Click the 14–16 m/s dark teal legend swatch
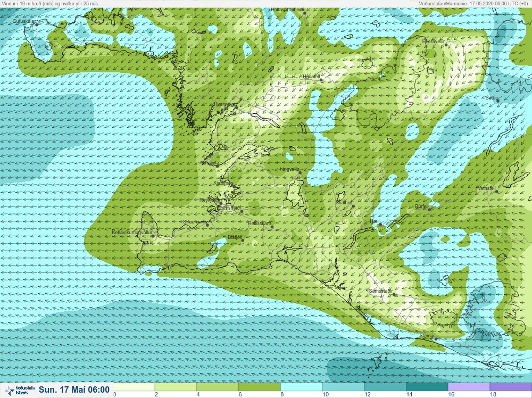Viewport: 532px width, 398px height. (427, 387)
